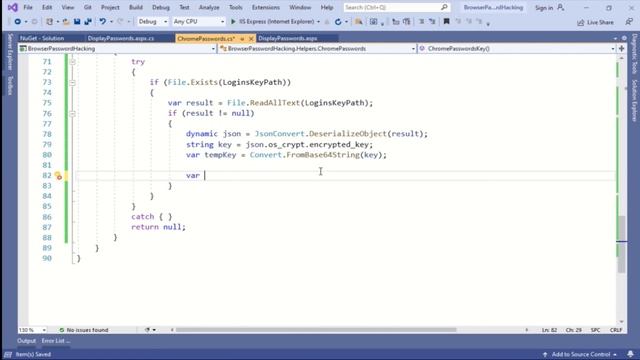Viewport: 640px width, 360px height.
Task: Click the search magnifier icon in search box
Action: (444, 7)
